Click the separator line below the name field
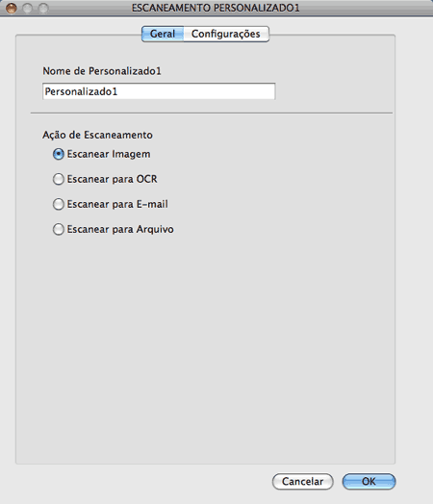Screen dimensions: 433x504 pyautogui.click(x=212, y=113)
